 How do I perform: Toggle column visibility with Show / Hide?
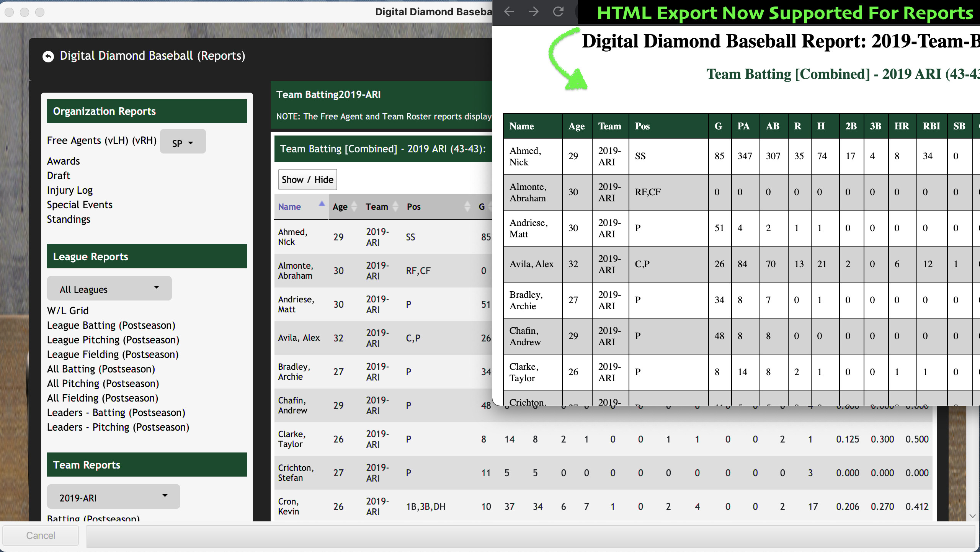[307, 179]
